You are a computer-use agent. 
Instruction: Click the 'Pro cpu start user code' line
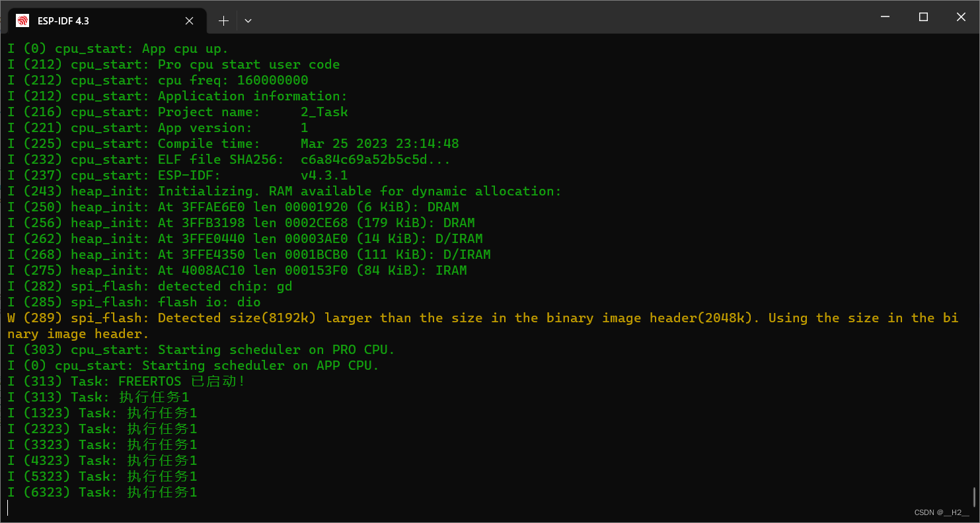pos(173,65)
